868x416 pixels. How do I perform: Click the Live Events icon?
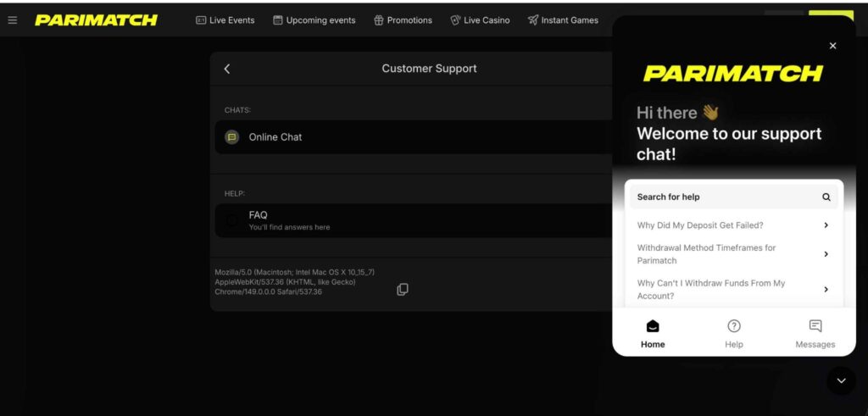(201, 20)
